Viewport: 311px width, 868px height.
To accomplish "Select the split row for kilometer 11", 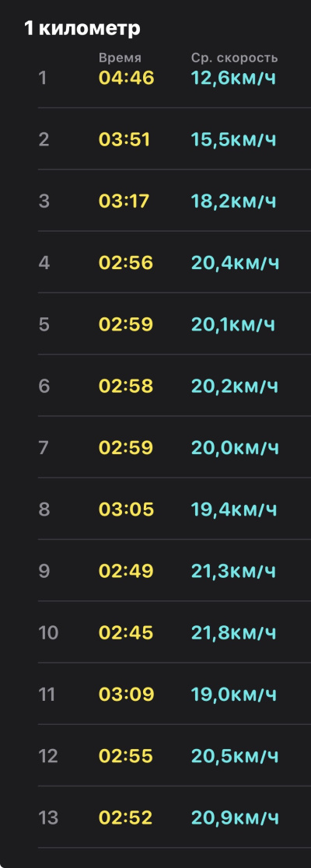I will click(x=174, y=694).
